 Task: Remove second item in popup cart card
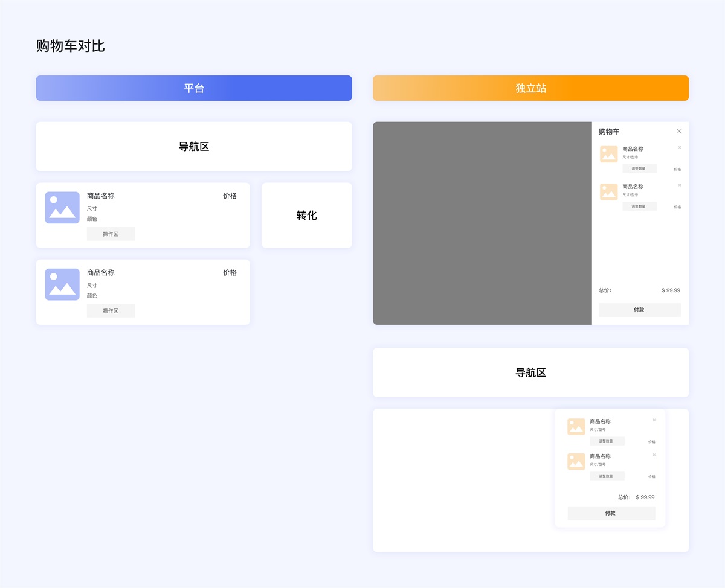point(654,455)
